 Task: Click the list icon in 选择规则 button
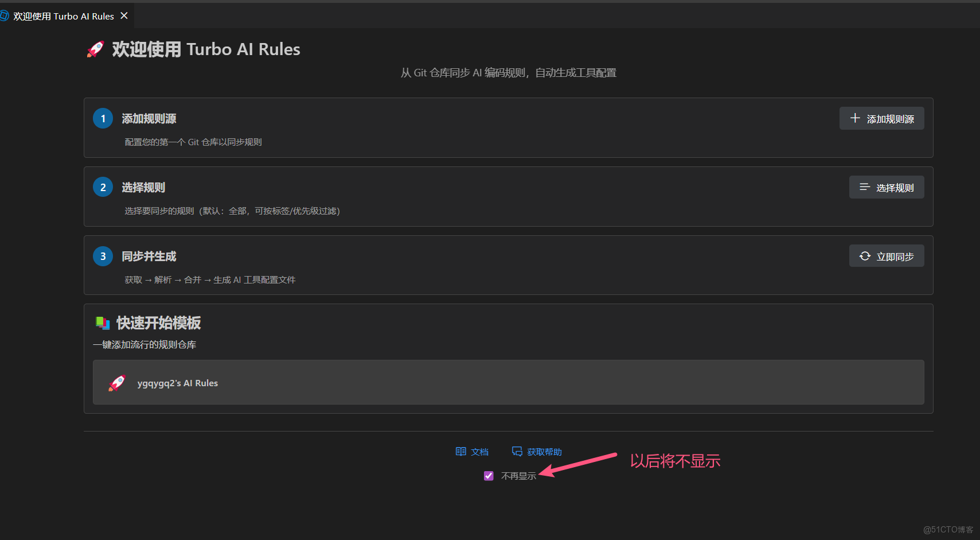coord(865,187)
